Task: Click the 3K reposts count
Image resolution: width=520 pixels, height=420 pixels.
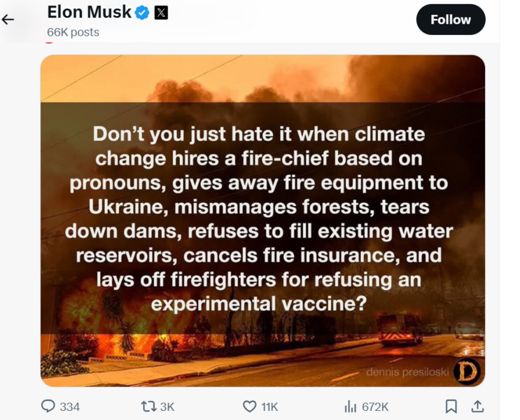Action: [167, 407]
